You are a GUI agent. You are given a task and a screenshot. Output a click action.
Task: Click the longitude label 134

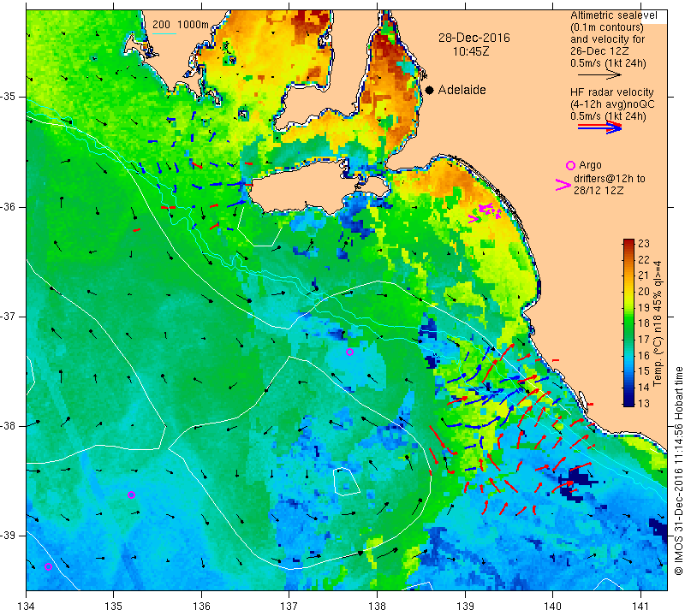coord(27,607)
